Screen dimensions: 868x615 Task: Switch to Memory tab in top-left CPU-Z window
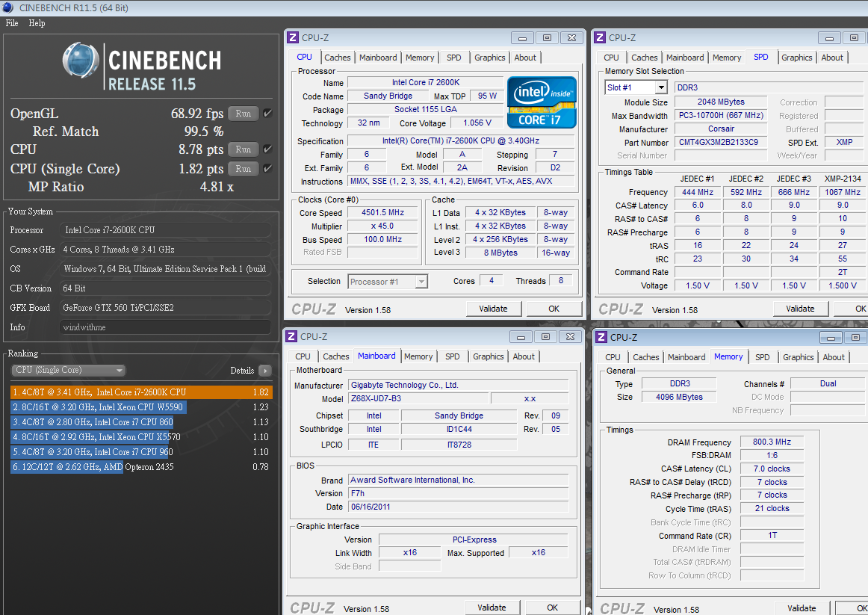pos(420,58)
